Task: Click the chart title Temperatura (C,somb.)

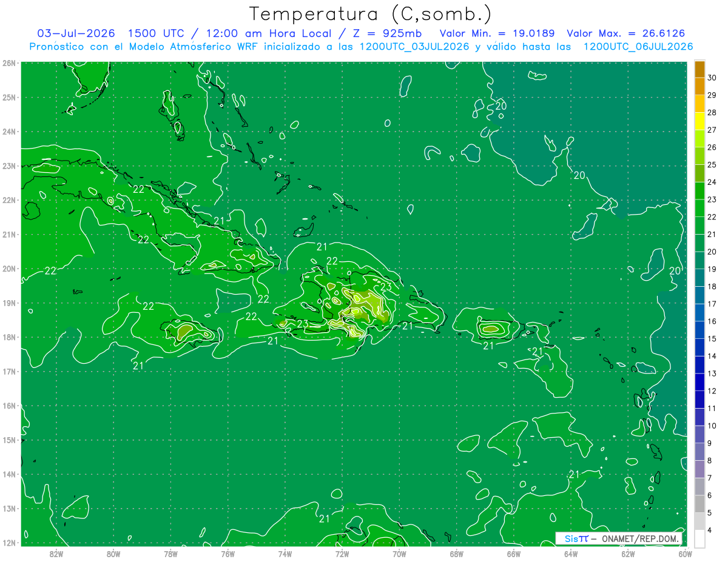Action: [370, 14]
